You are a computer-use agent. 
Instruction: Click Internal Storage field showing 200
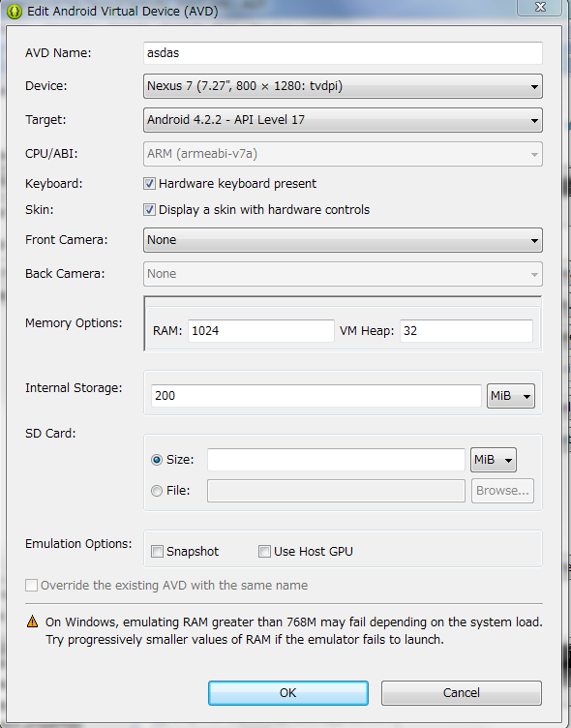pos(316,396)
